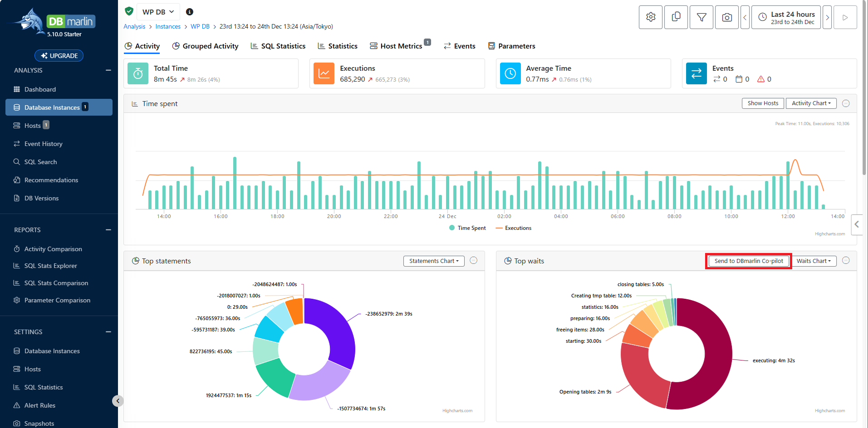Switch to the SQL Statistics tab
868x428 pixels.
278,46
